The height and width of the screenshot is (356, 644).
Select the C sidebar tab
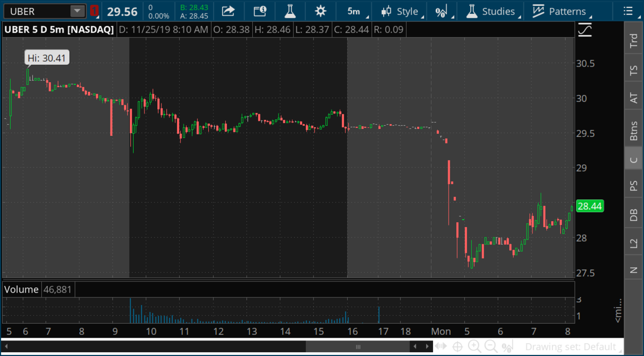pyautogui.click(x=634, y=159)
